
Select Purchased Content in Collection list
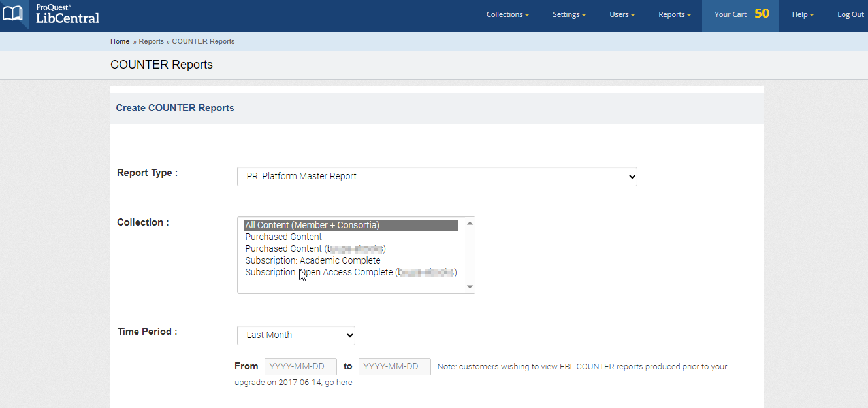(x=283, y=236)
